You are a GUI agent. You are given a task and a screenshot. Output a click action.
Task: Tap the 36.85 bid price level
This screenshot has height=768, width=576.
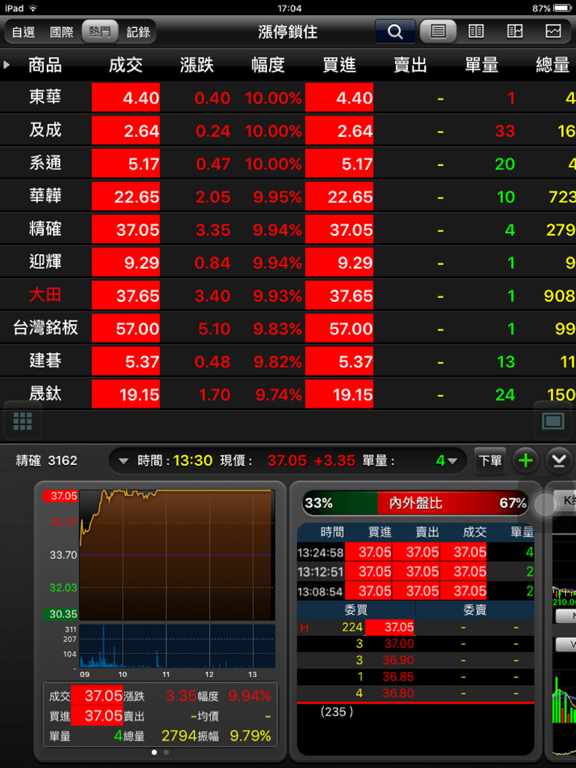(x=398, y=677)
